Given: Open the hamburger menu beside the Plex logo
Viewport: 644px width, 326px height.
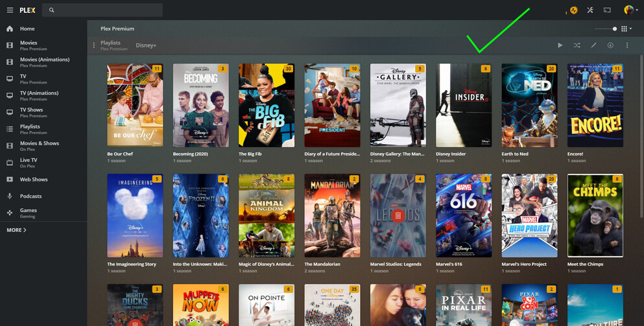Looking at the screenshot, I should click(x=10, y=10).
